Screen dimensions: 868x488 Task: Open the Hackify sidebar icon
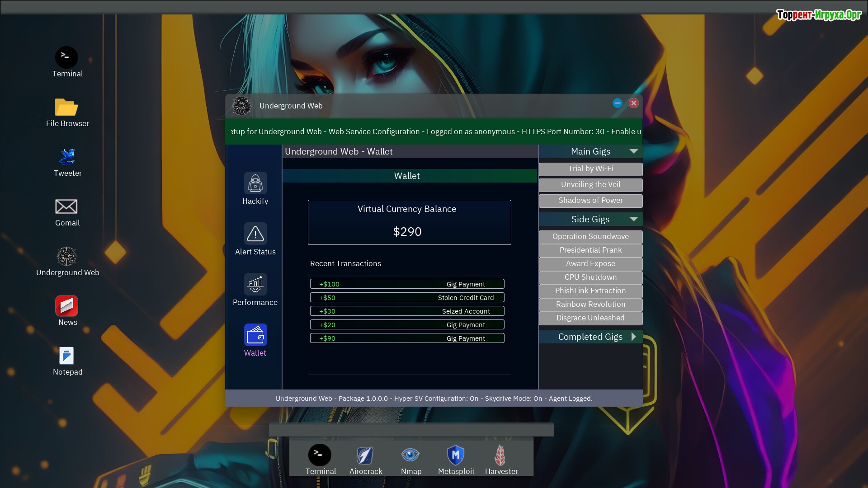[255, 183]
